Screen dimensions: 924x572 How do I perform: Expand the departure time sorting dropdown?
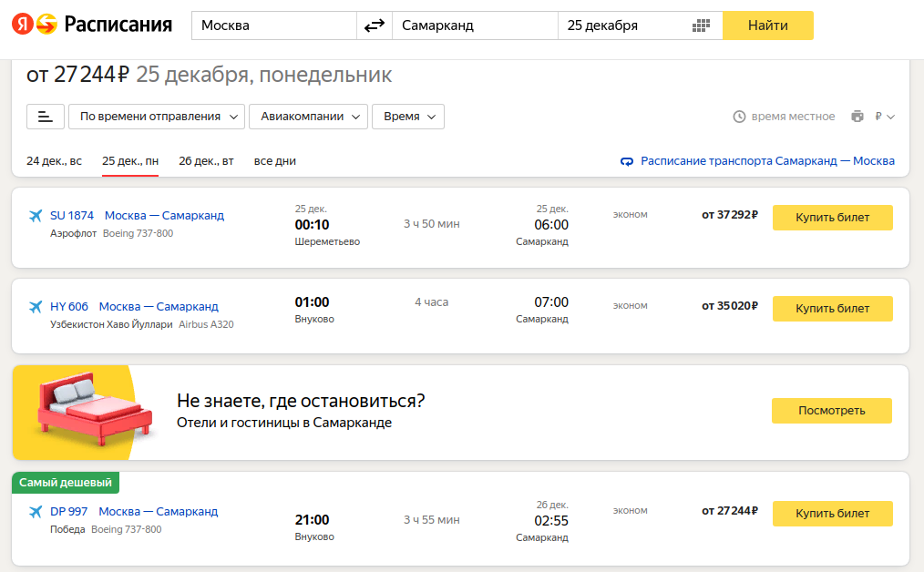point(157,117)
